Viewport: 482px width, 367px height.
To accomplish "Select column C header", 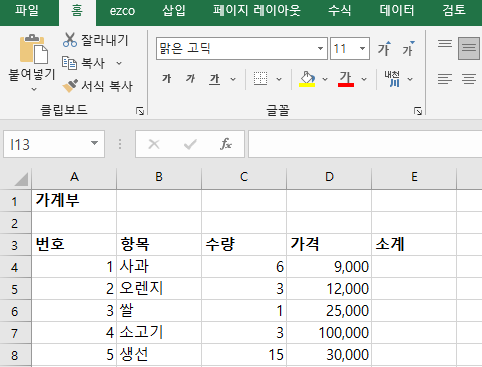I will pos(244,177).
